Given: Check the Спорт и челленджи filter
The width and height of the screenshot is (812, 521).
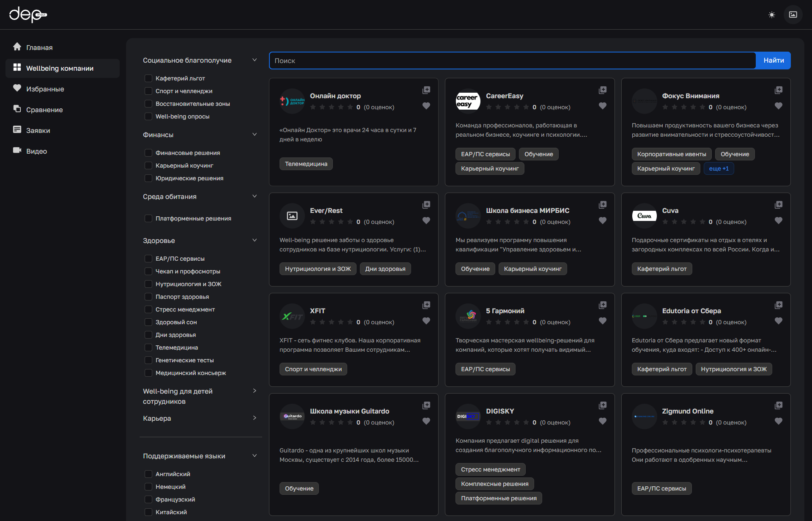Looking at the screenshot, I should tap(148, 91).
